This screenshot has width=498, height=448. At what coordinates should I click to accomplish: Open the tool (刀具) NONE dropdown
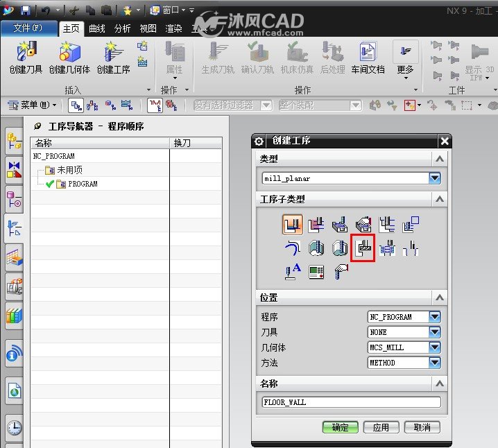(434, 332)
